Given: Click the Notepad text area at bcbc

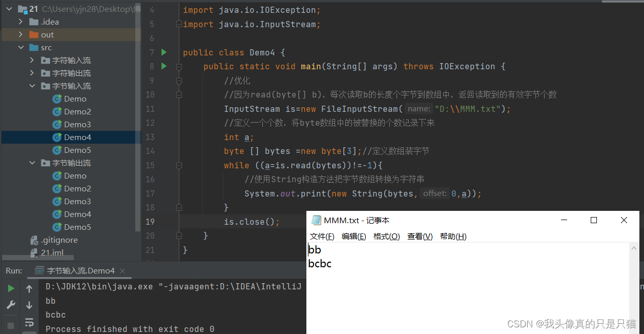Looking at the screenshot, I should click(320, 264).
